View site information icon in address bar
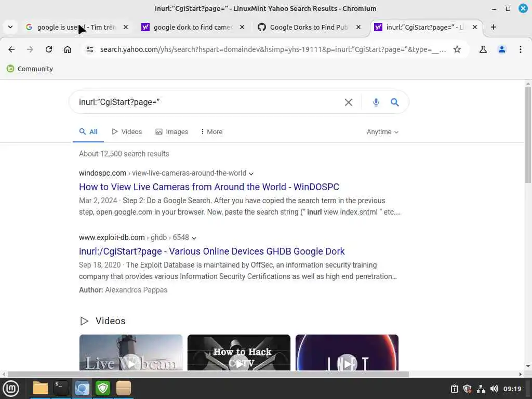Viewport: 532px width, 399px height. pyautogui.click(x=90, y=49)
